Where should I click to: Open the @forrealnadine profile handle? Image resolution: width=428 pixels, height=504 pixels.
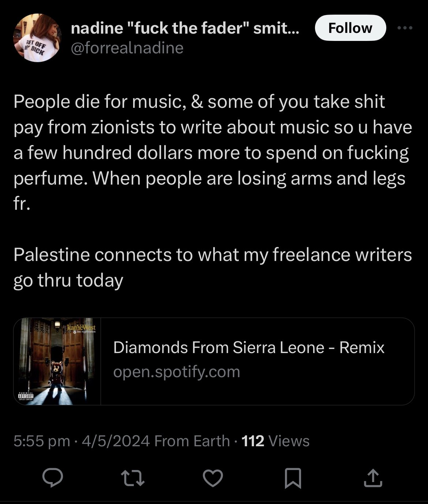pyautogui.click(x=127, y=48)
